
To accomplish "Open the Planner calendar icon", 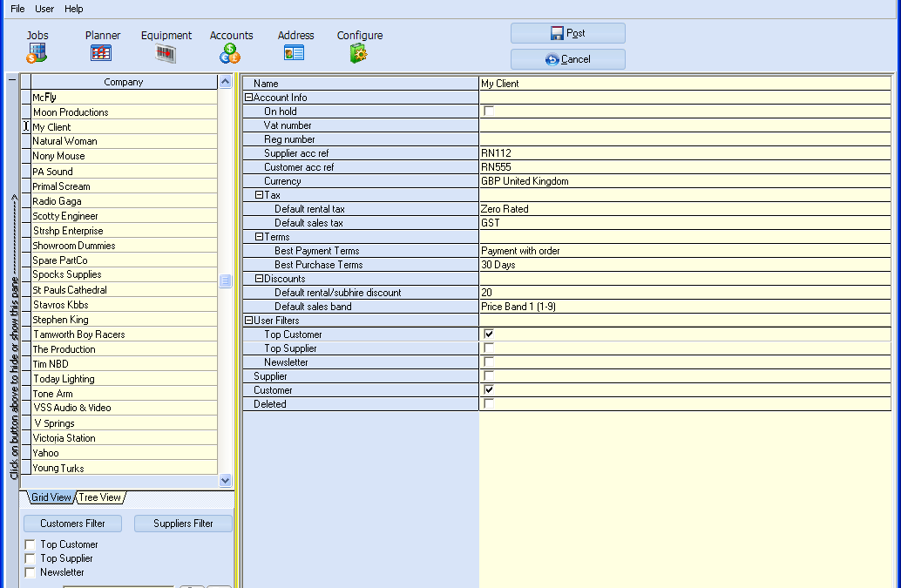I will pos(101,53).
